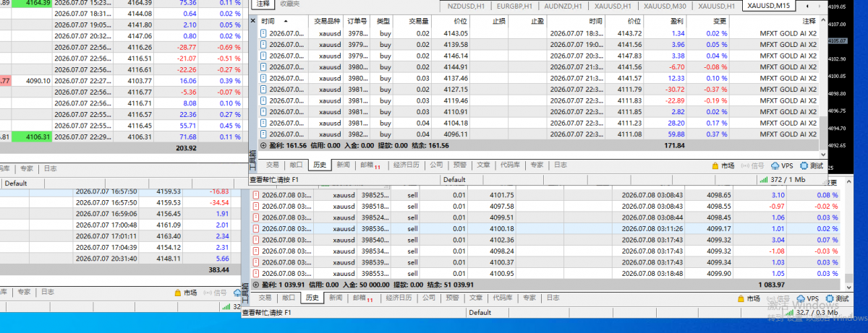The height and width of the screenshot is (333, 868).
Task: Click the Default profile in the lower right status bar
Action: point(480,312)
